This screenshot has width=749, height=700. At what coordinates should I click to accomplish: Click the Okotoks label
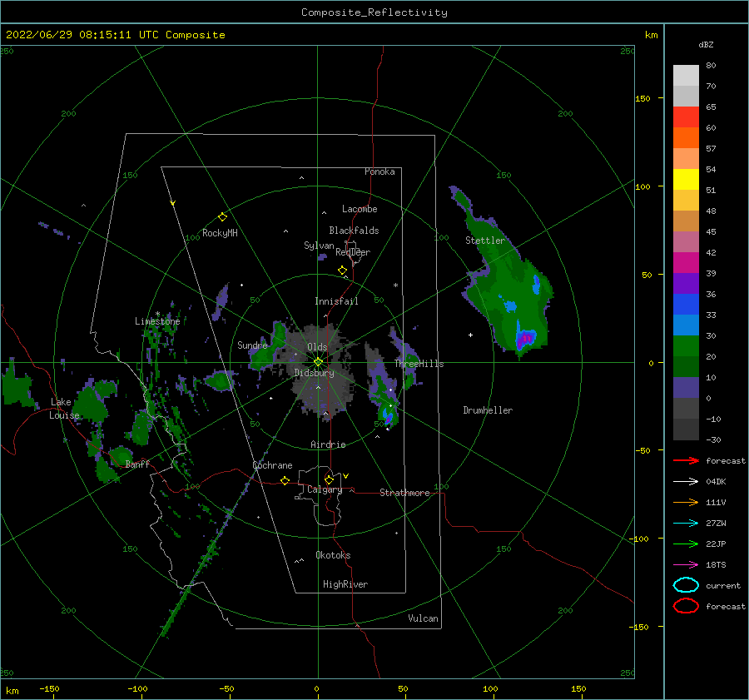point(333,555)
